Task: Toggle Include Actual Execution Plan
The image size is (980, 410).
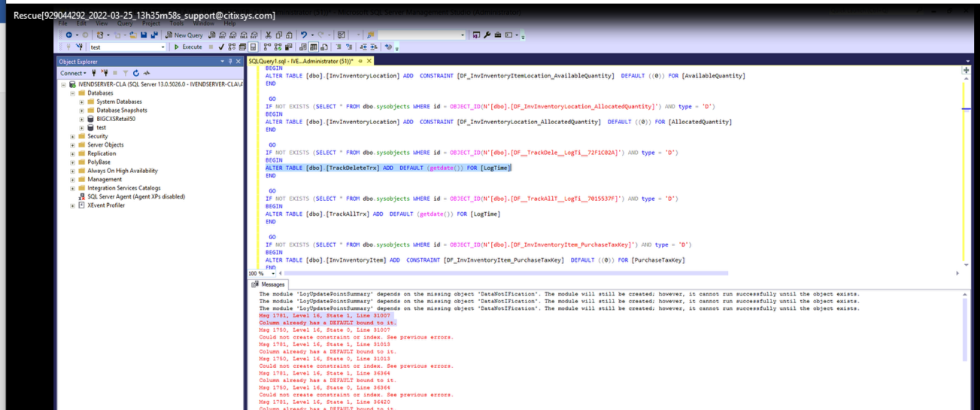Action: tap(267, 47)
